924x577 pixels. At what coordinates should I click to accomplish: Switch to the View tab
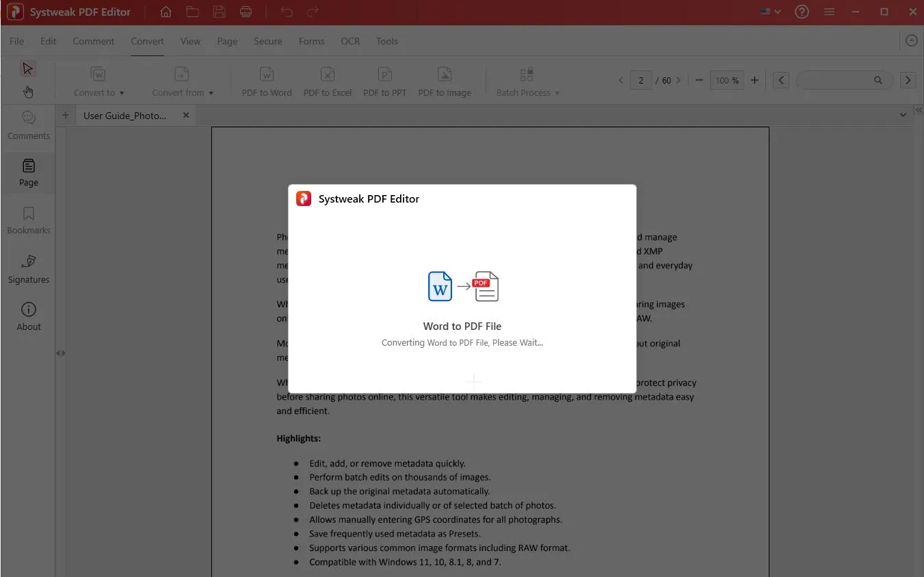(x=190, y=41)
